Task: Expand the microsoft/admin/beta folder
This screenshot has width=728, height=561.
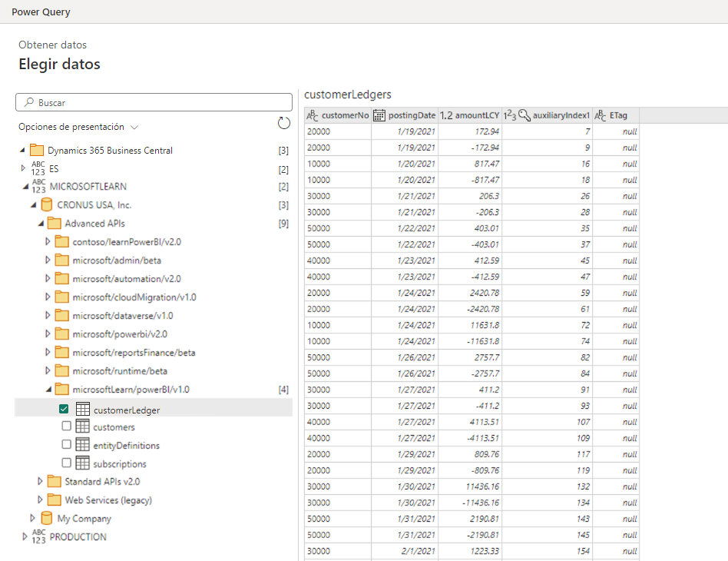Action: [x=48, y=260]
